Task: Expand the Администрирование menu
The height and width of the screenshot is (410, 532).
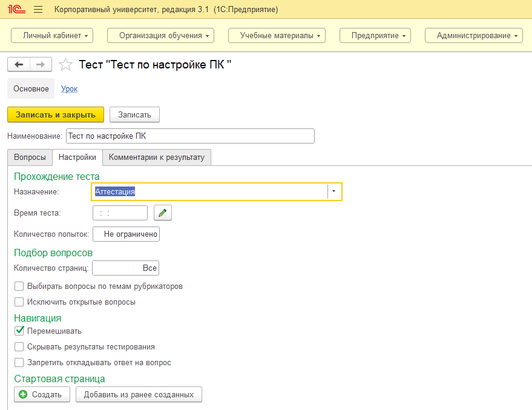Action: click(474, 36)
